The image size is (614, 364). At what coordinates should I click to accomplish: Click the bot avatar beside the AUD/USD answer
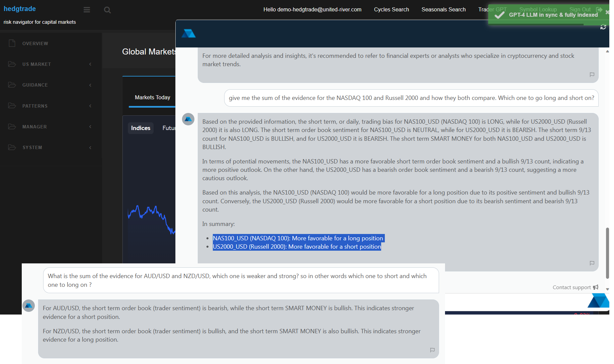click(x=28, y=306)
